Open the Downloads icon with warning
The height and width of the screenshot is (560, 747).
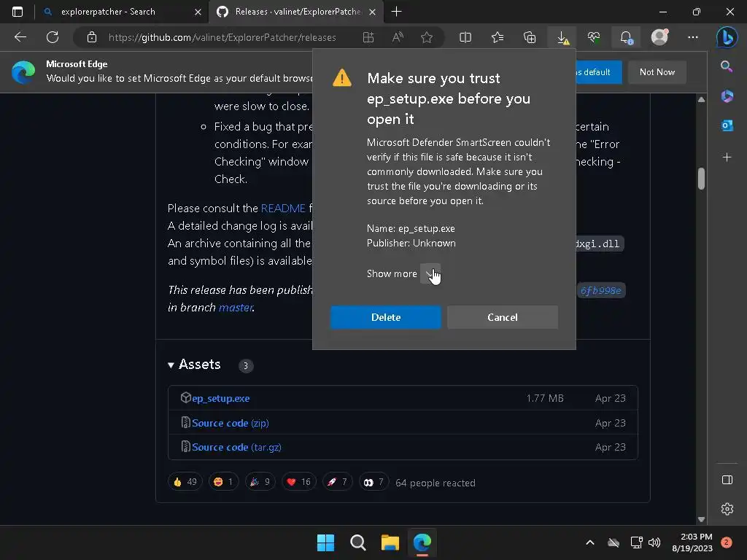tap(562, 37)
